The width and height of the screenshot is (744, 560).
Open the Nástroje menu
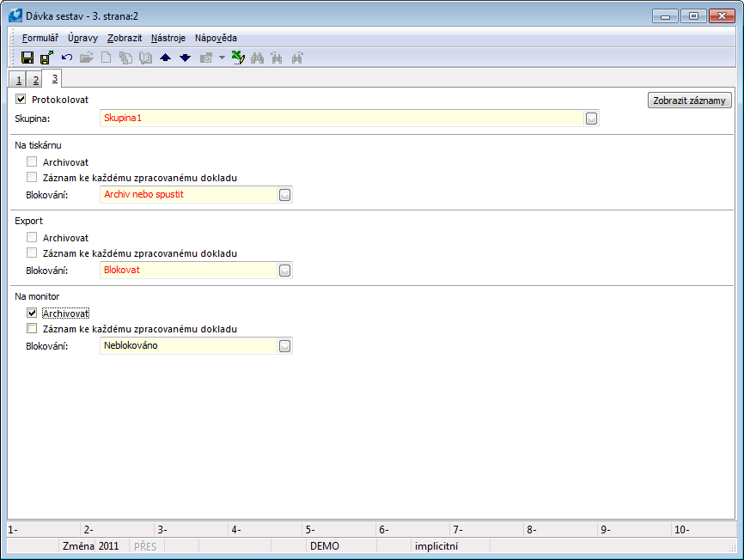(x=168, y=38)
